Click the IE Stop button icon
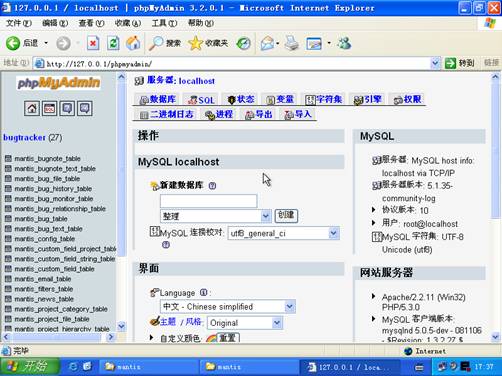Image resolution: width=502 pixels, height=376 pixels. [93, 43]
